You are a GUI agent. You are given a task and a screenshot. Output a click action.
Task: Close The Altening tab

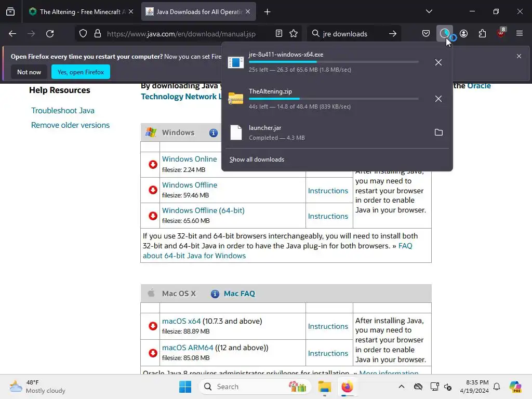pos(131,12)
